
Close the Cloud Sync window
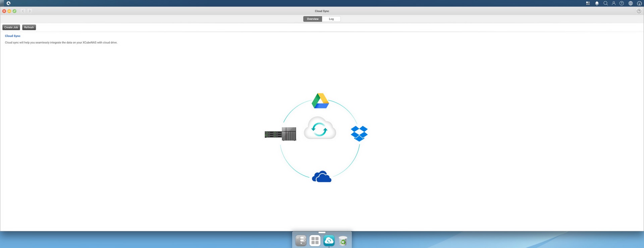coord(4,11)
